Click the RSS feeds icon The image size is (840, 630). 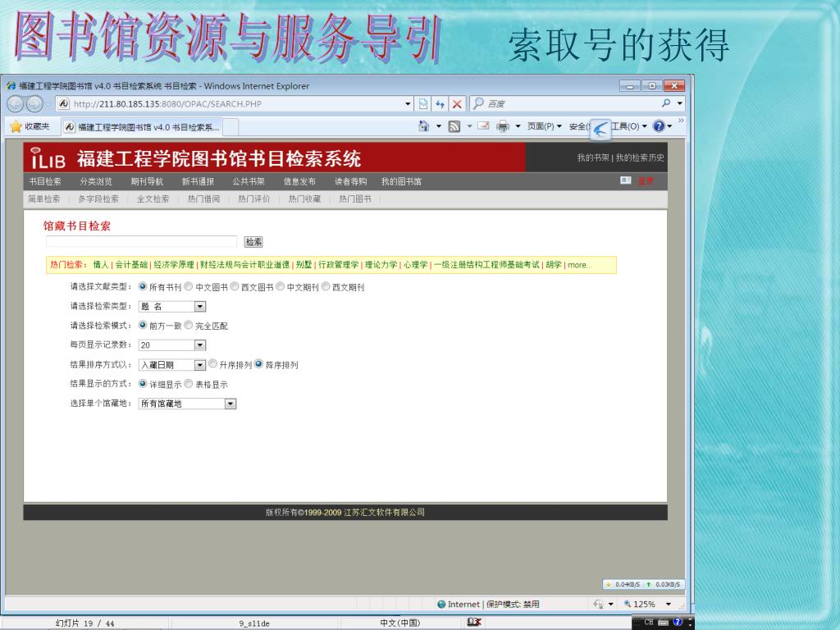tap(454, 126)
